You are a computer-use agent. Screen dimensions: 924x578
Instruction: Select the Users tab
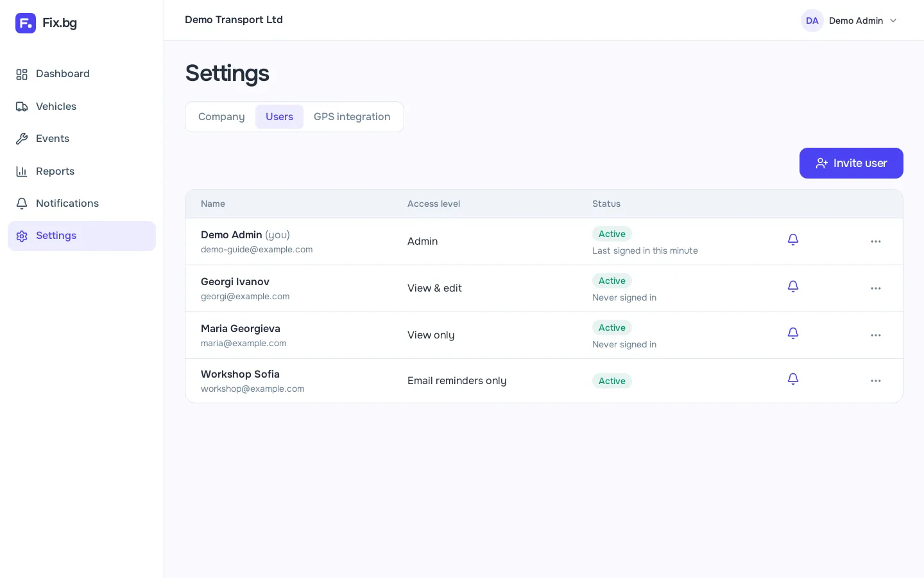click(x=279, y=117)
